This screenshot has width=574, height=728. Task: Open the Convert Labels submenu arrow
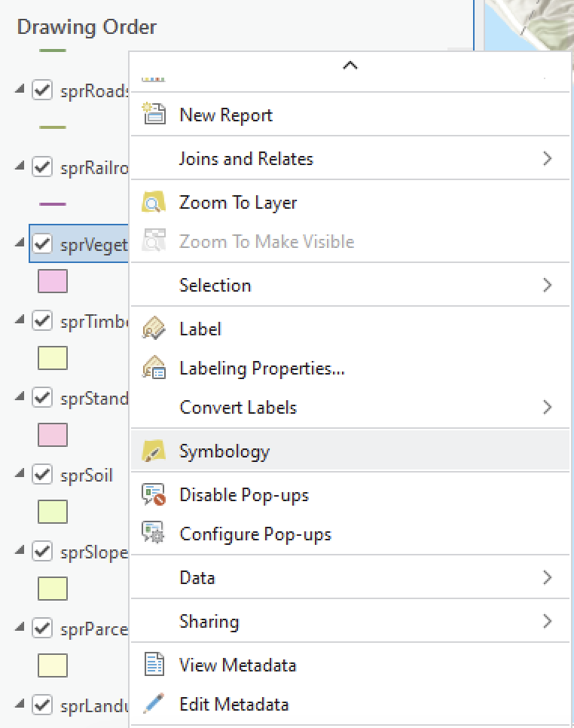pos(547,408)
